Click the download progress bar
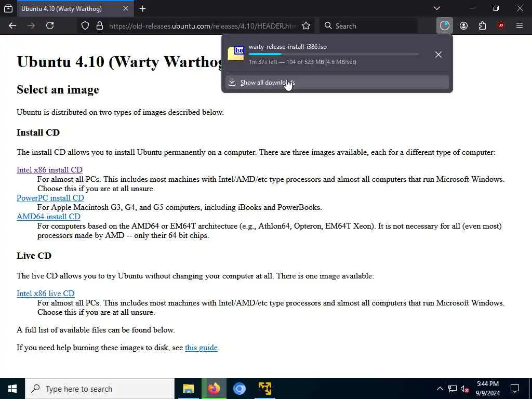Screen dimensions: 532x399 [x=334, y=54]
